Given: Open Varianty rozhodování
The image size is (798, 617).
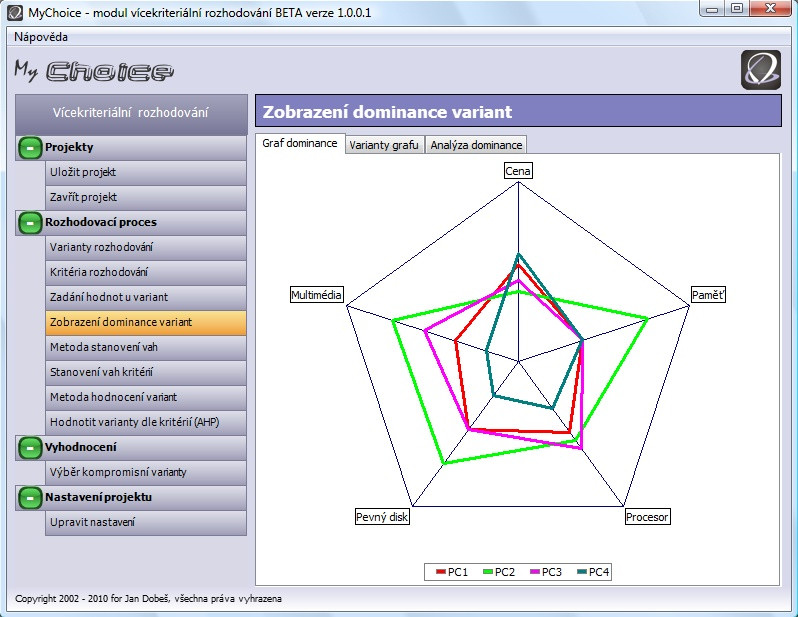Looking at the screenshot, I should click(x=146, y=247).
